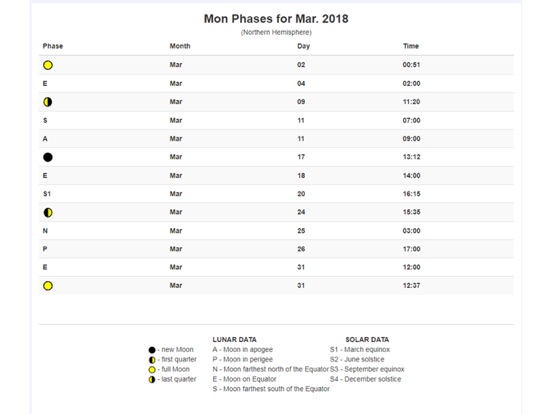
Task: Click the Mon Phases for Mar. 2018 title
Action: tap(276, 19)
